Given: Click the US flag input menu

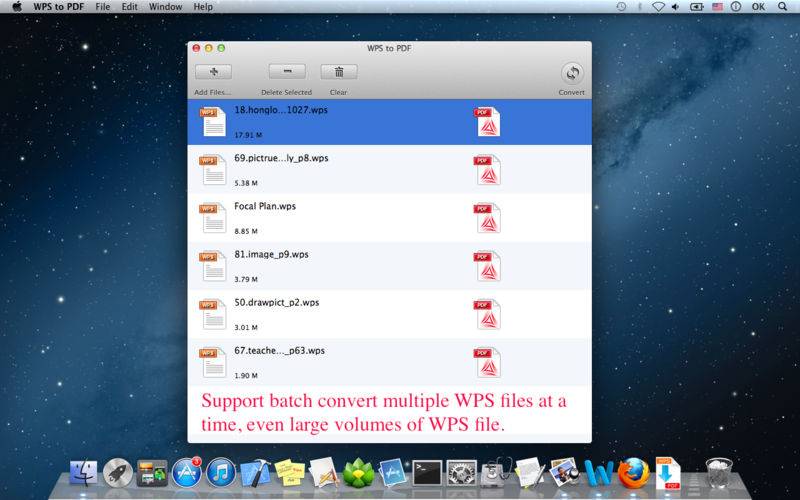Looking at the screenshot, I should (717, 7).
